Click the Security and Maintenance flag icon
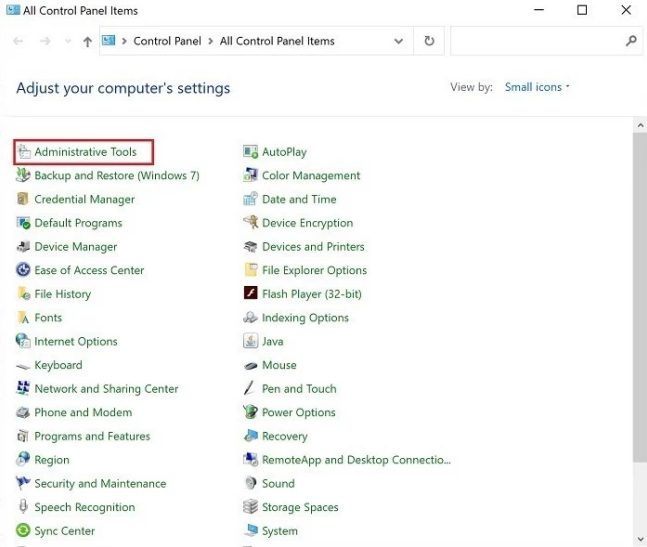This screenshot has width=647, height=547. tap(23, 483)
